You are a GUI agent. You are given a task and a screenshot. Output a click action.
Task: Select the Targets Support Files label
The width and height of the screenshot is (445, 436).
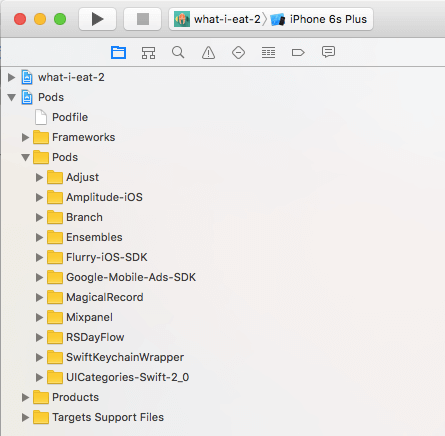[108, 417]
